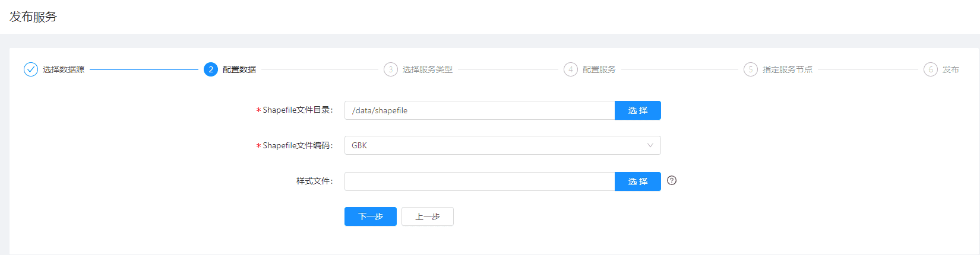Click the 发布 step label
The width and height of the screenshot is (980, 255).
click(x=950, y=69)
